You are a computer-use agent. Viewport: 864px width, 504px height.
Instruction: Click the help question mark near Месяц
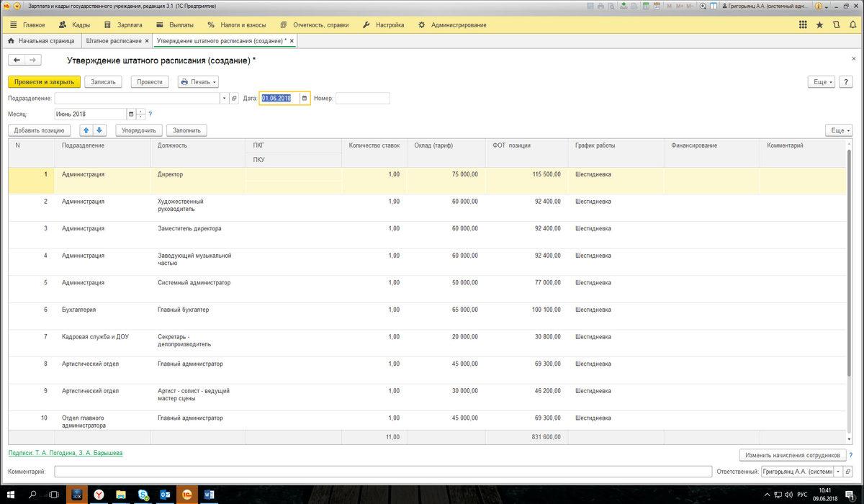pyautogui.click(x=150, y=114)
